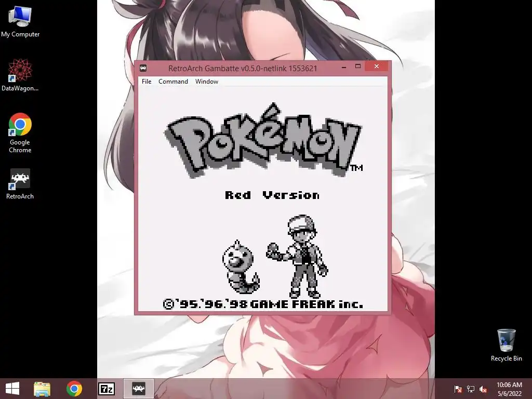Image resolution: width=532 pixels, height=399 pixels.
Task: Click the trainer sprite on title screen
Action: (x=298, y=257)
